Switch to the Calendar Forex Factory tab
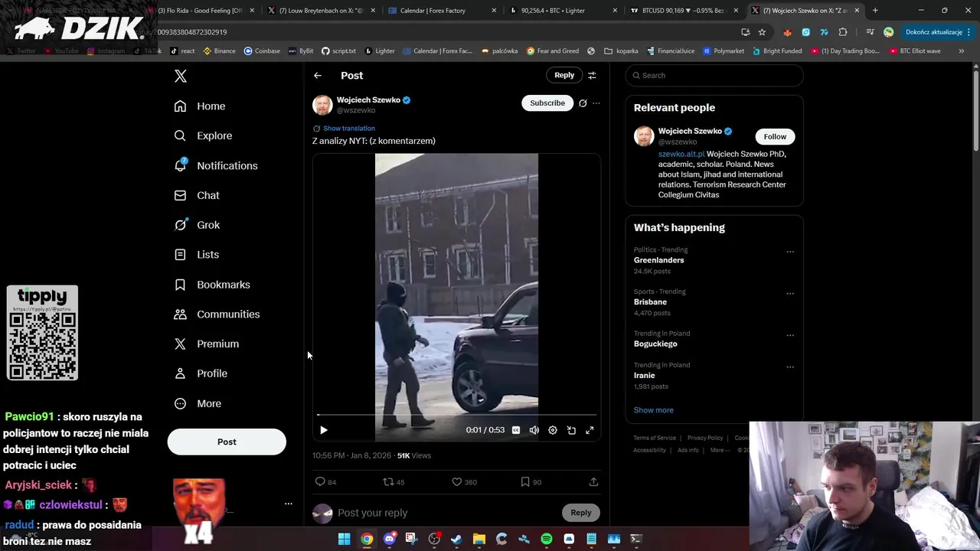The image size is (980, 551). point(442,11)
